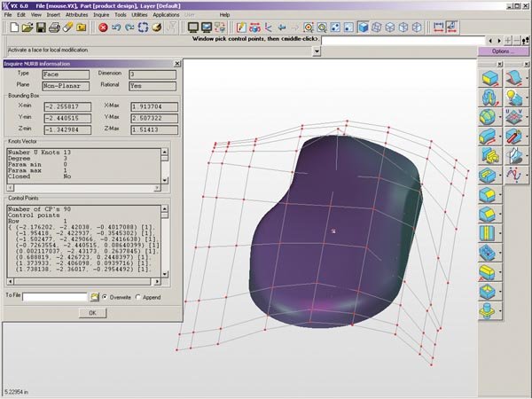Click the command input field at top
The image size is (532, 399).
[x=403, y=41]
